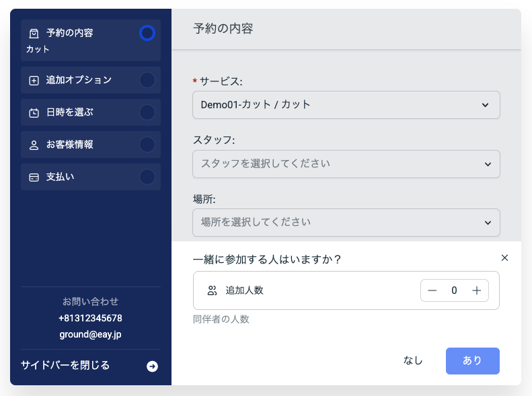
Task: Increase 追加人数 count with plus button
Action: [477, 290]
